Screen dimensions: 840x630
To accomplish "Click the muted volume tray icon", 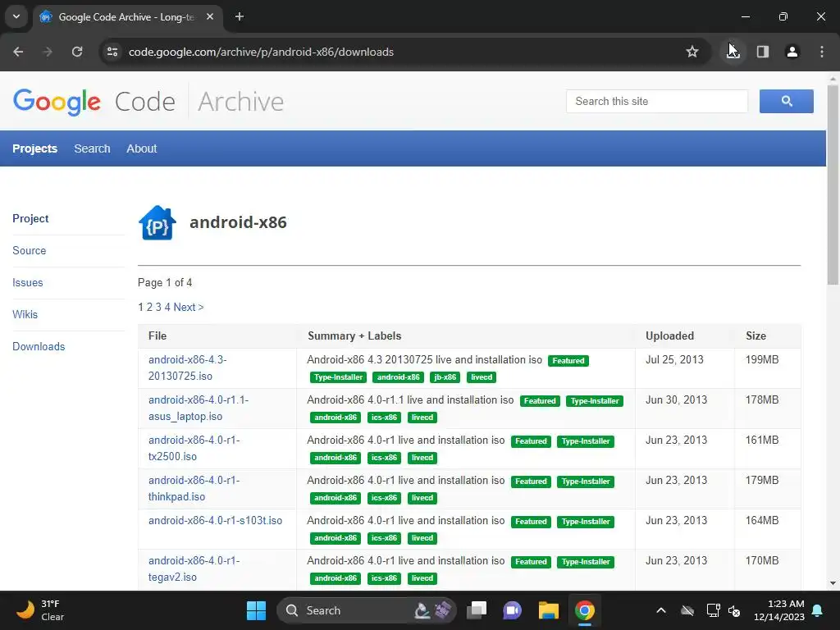I will point(734,610).
